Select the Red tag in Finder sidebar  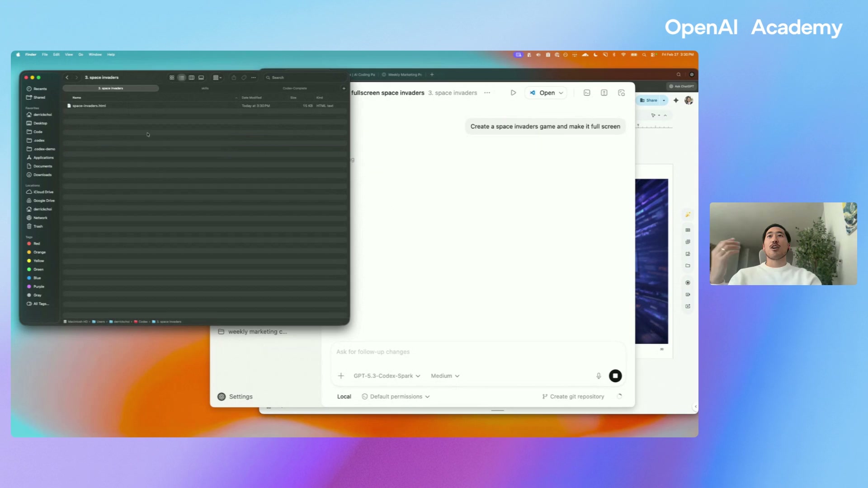pos(36,244)
